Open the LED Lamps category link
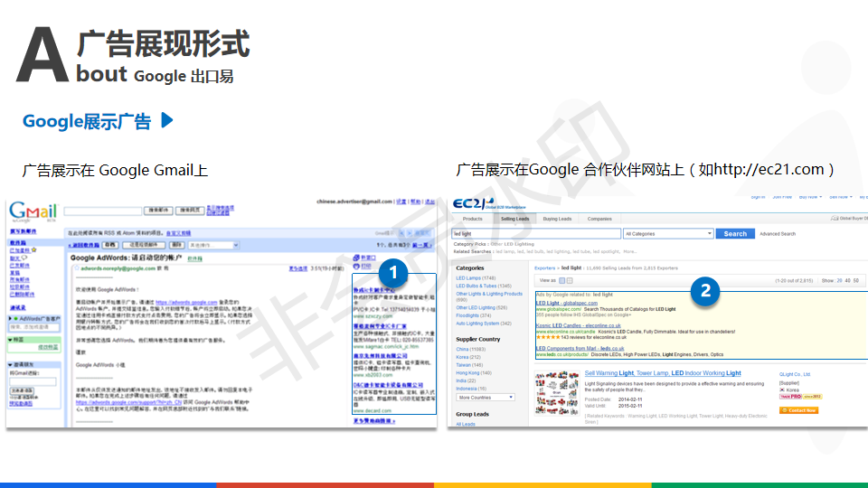The image size is (868, 488). coord(468,277)
